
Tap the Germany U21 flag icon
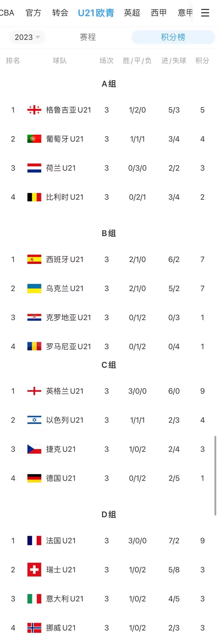pos(34,478)
